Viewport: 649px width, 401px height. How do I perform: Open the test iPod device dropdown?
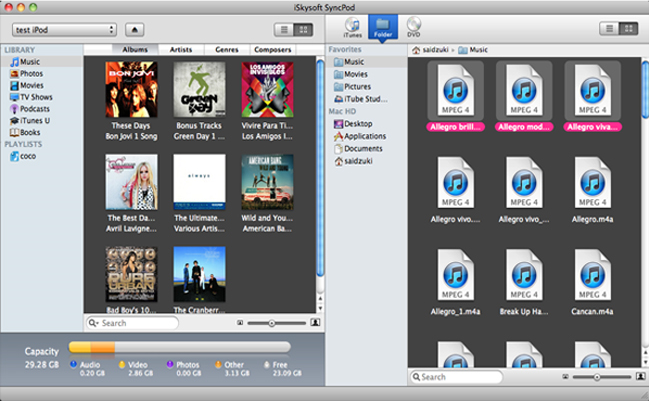click(64, 30)
